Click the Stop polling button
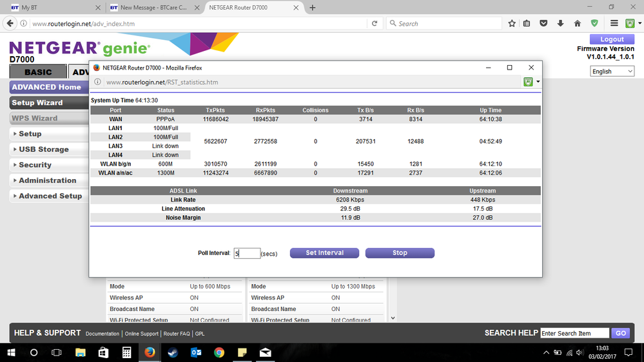The image size is (644, 362). 400,253
